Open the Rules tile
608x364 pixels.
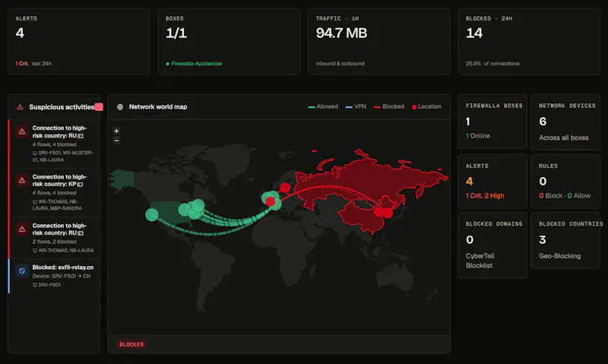565,181
